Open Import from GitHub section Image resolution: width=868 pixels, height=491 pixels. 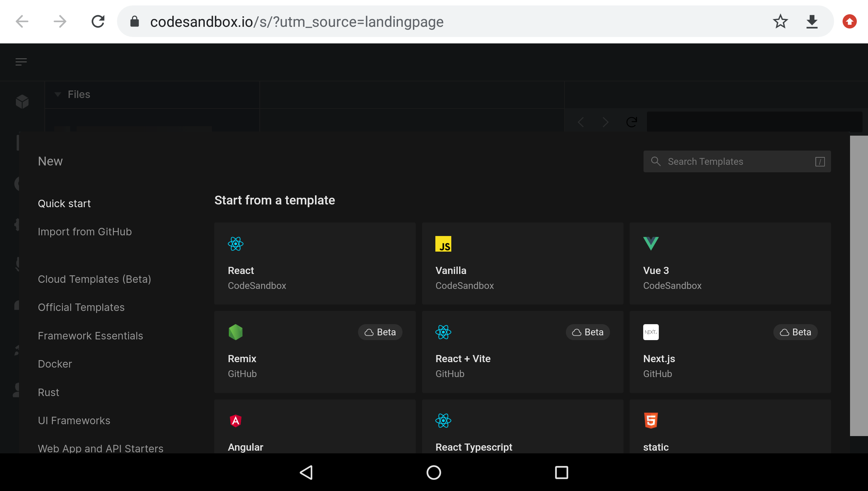coord(85,232)
